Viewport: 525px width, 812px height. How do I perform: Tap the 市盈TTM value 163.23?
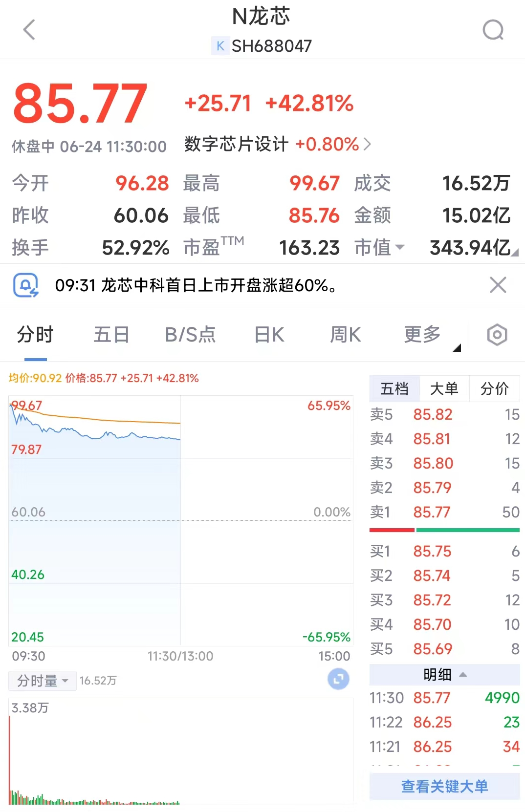(x=309, y=248)
